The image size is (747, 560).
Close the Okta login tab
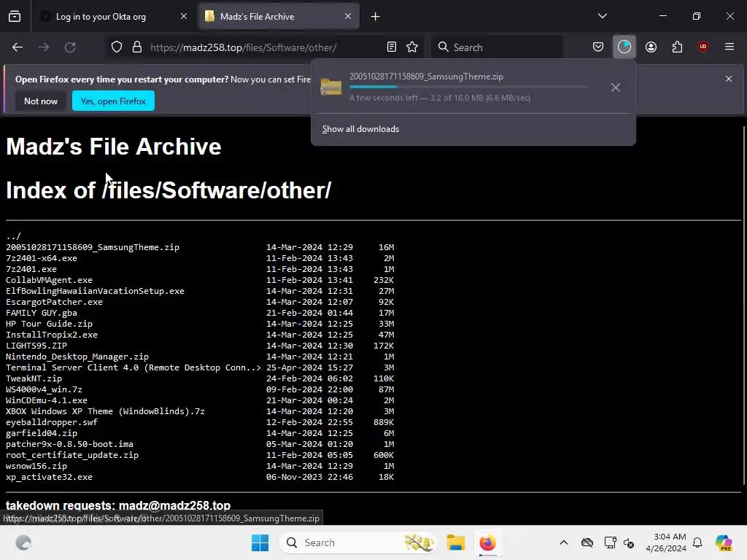coord(184,16)
